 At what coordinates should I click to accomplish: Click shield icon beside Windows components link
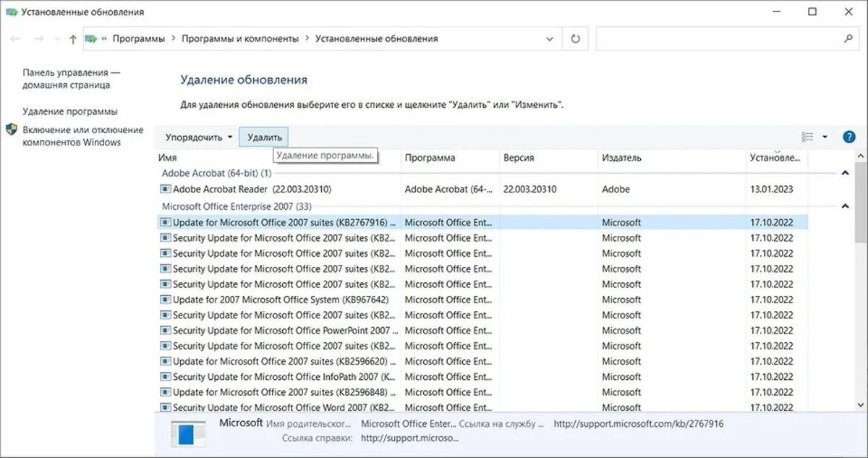[12, 130]
